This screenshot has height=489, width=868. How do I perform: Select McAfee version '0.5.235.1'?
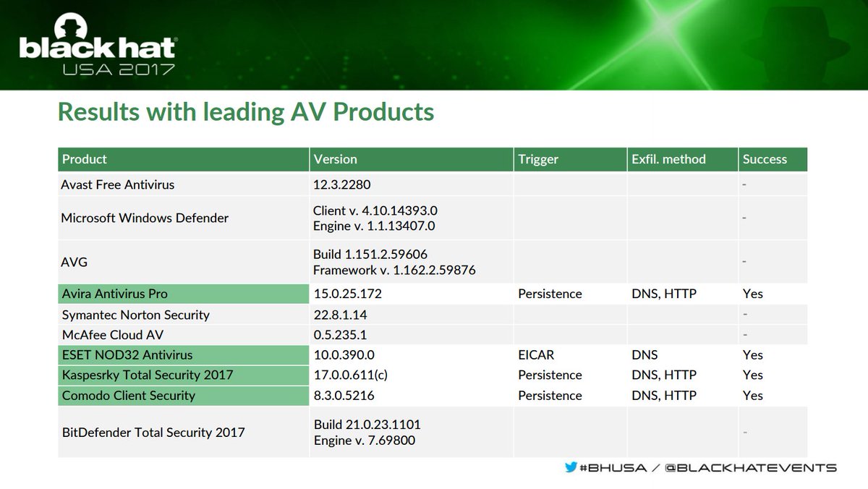tap(341, 335)
